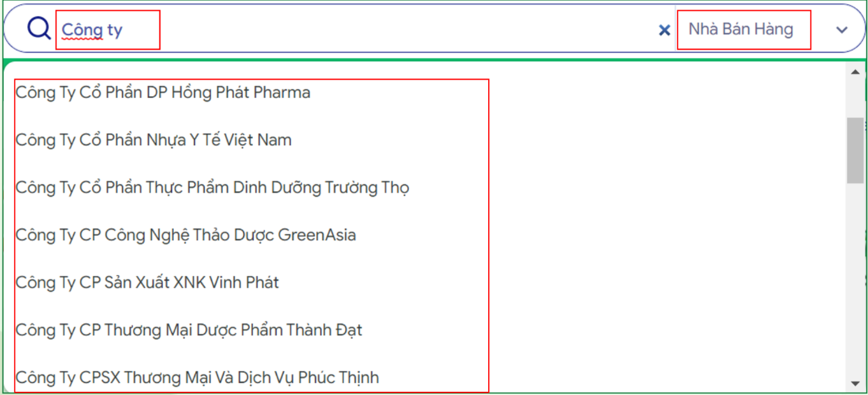Select Công Ty CP Công Nghệ Thảo Dược GreenAsia
The image size is (868, 395).
185,235
